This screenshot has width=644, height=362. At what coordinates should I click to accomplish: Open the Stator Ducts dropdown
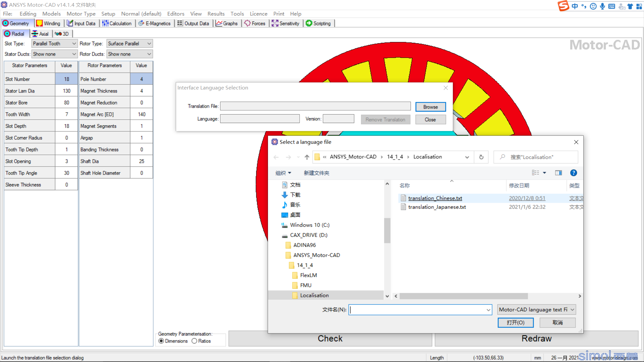point(54,54)
